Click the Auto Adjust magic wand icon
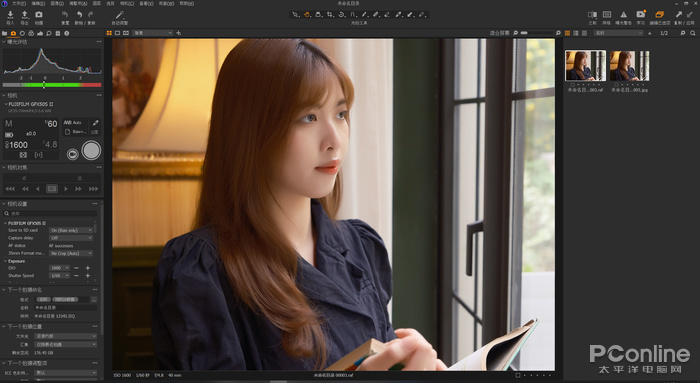700x383 pixels. pyautogui.click(x=119, y=15)
